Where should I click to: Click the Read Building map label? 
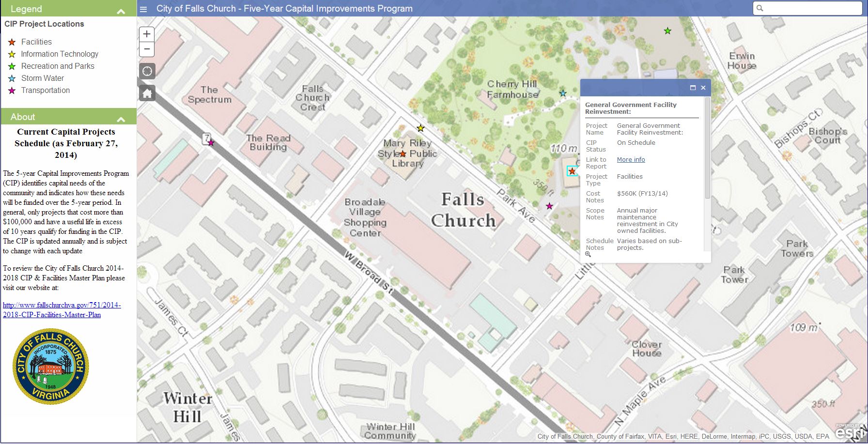268,142
